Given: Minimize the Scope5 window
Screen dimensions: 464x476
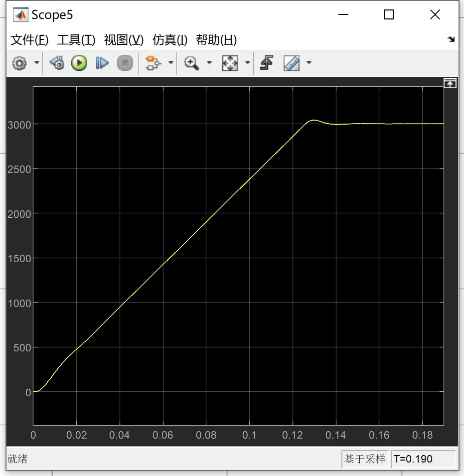Looking at the screenshot, I should [x=343, y=14].
